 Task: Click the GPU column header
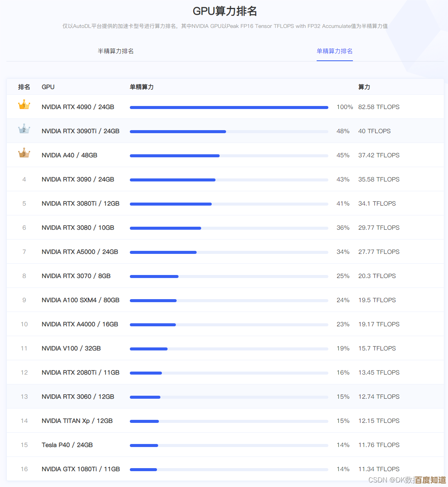48,87
